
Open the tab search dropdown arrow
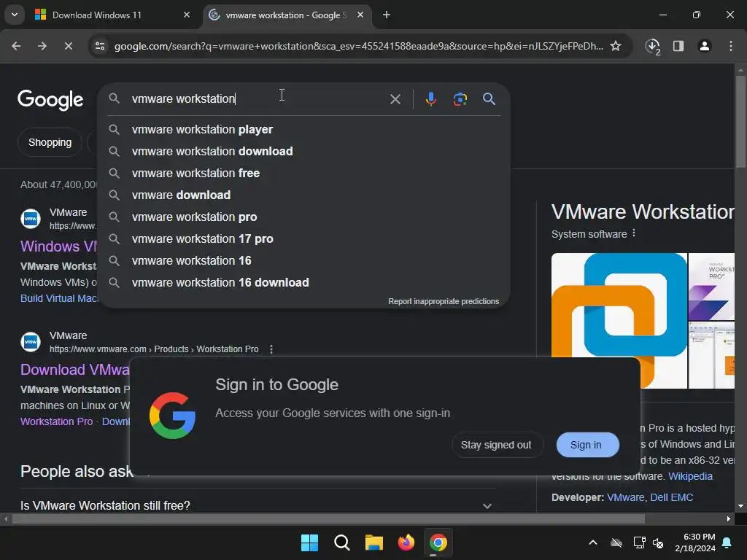[15, 15]
